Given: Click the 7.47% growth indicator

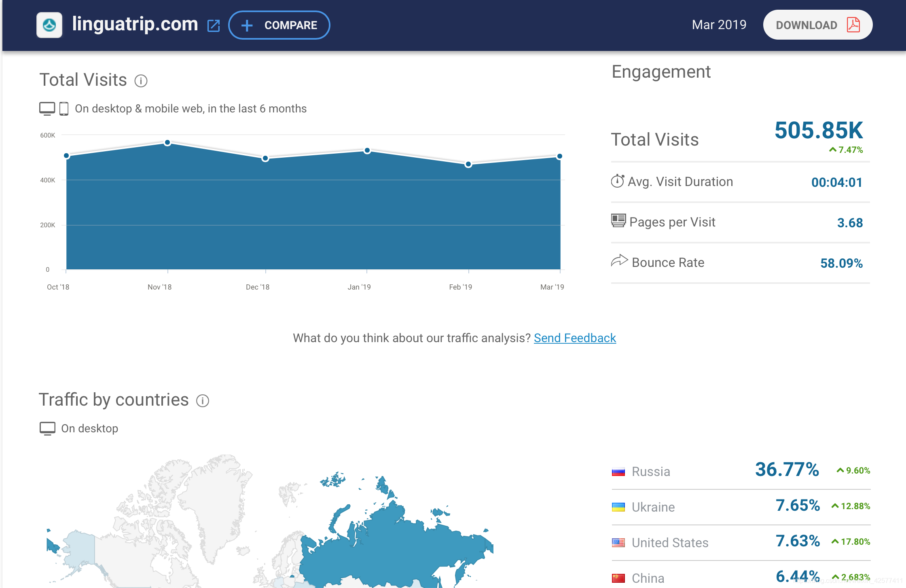Looking at the screenshot, I should click(x=846, y=150).
